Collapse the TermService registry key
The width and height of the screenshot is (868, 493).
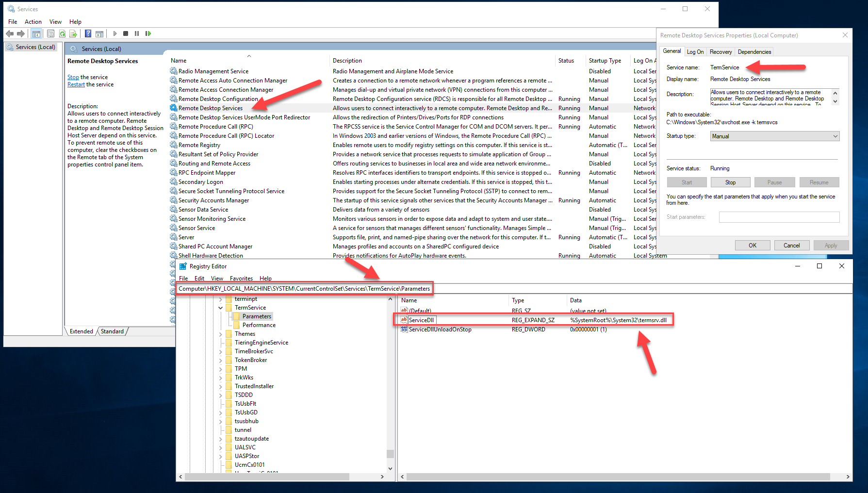click(220, 308)
